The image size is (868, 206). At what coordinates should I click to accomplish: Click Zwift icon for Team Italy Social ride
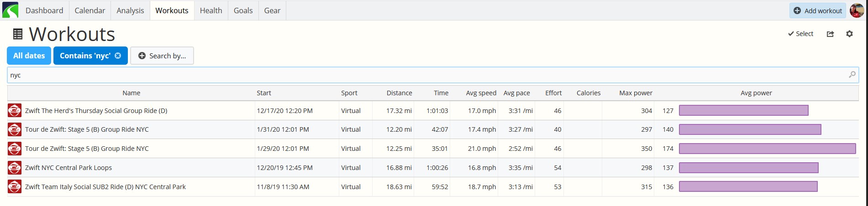coord(15,187)
